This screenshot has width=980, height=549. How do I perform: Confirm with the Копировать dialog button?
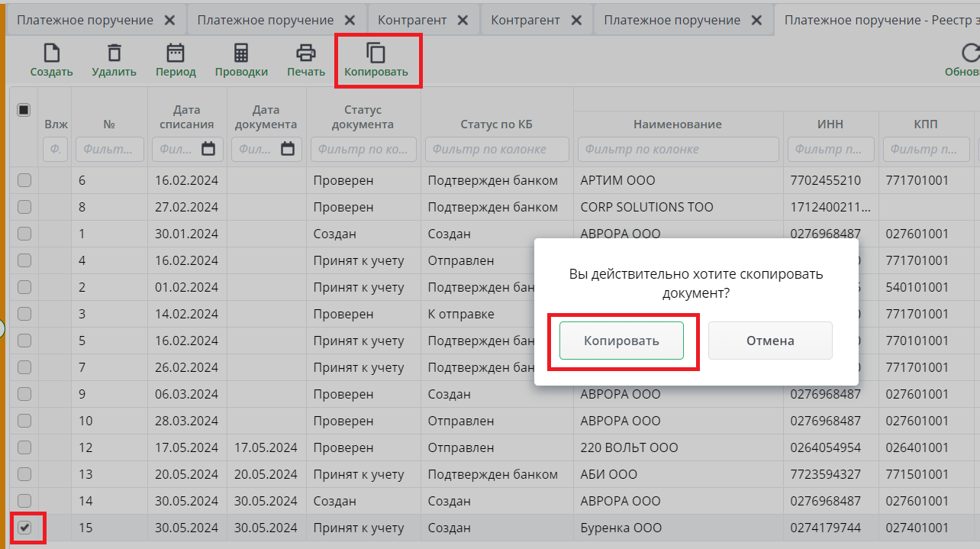point(621,341)
